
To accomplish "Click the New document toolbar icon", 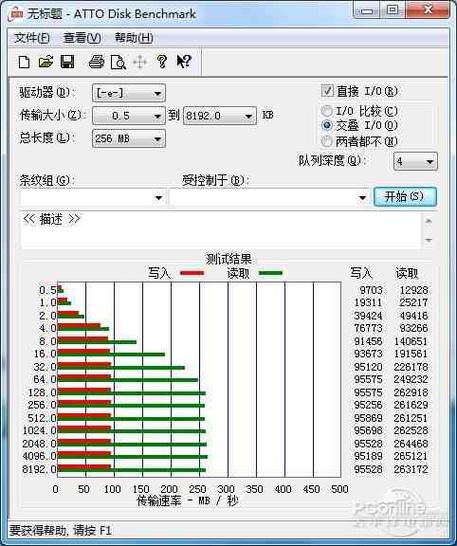I will pos(24,62).
